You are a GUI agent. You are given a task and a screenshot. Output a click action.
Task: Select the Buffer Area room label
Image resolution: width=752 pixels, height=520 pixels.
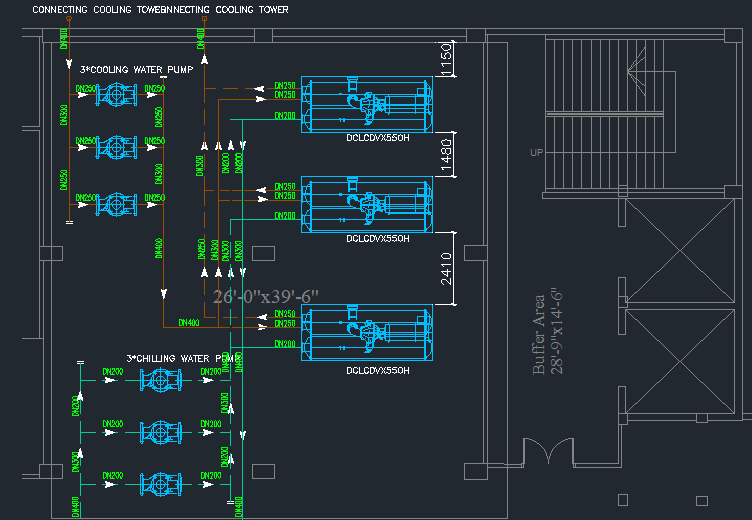coord(541,334)
